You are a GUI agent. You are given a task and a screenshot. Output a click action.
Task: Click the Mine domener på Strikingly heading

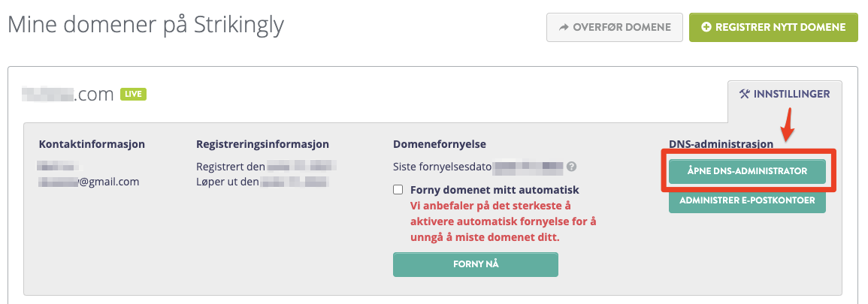pyautogui.click(x=146, y=26)
